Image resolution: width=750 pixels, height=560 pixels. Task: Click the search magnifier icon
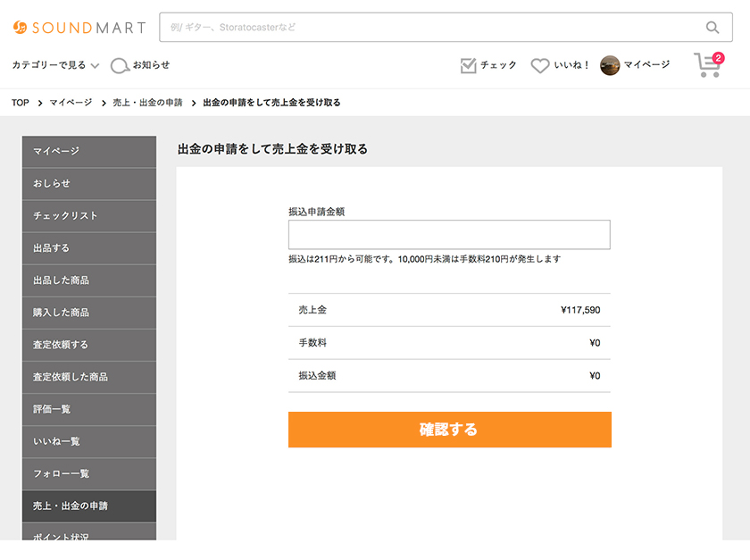point(712,28)
